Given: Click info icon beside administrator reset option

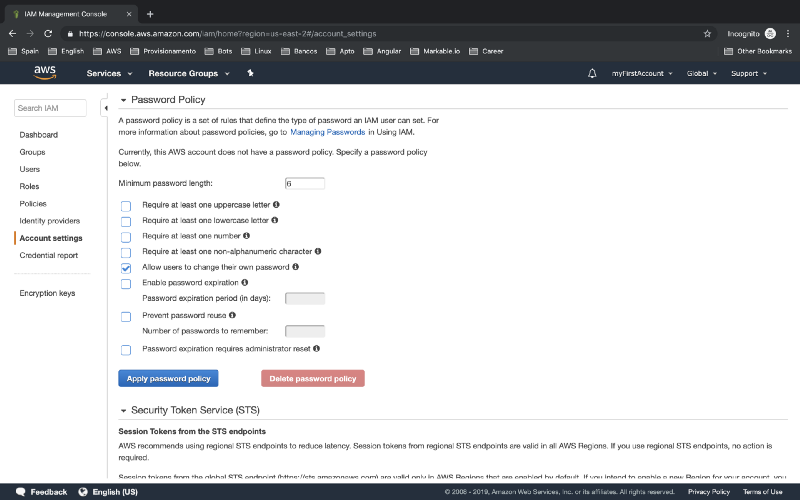Looking at the screenshot, I should (x=316, y=348).
